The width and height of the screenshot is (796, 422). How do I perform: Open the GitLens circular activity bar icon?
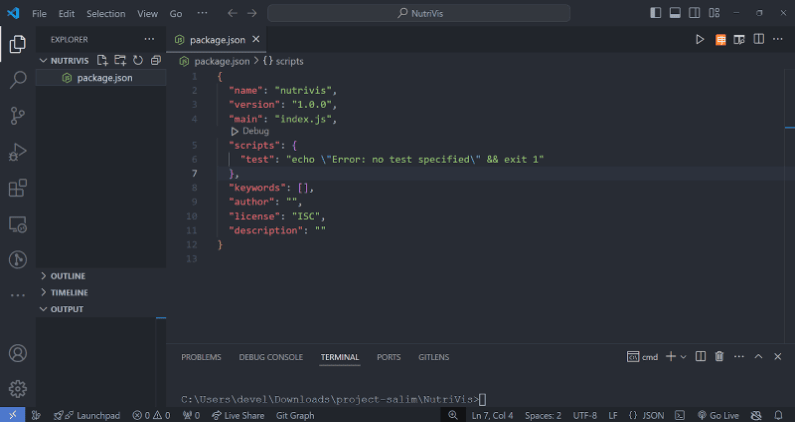(x=18, y=259)
